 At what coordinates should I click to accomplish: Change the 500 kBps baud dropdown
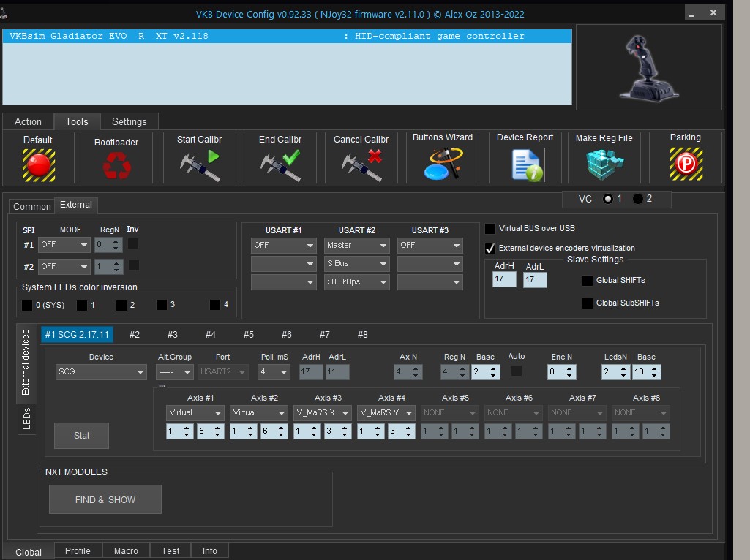pos(357,282)
